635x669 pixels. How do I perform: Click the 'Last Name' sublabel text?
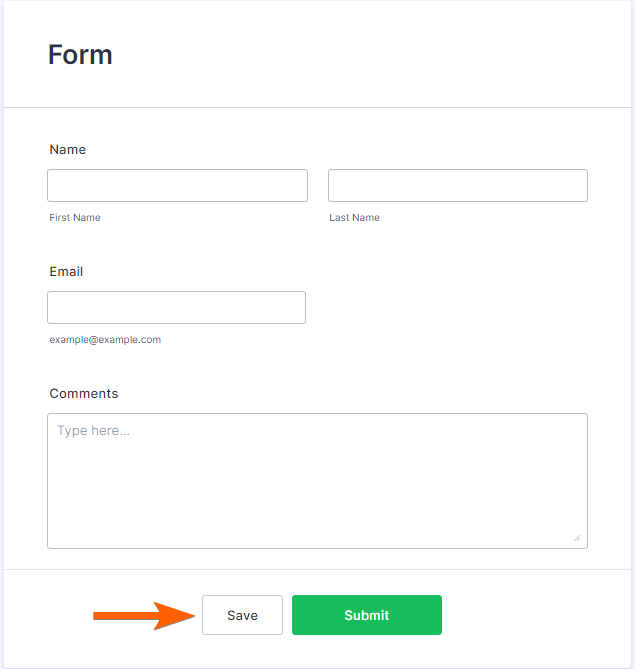pyautogui.click(x=354, y=218)
